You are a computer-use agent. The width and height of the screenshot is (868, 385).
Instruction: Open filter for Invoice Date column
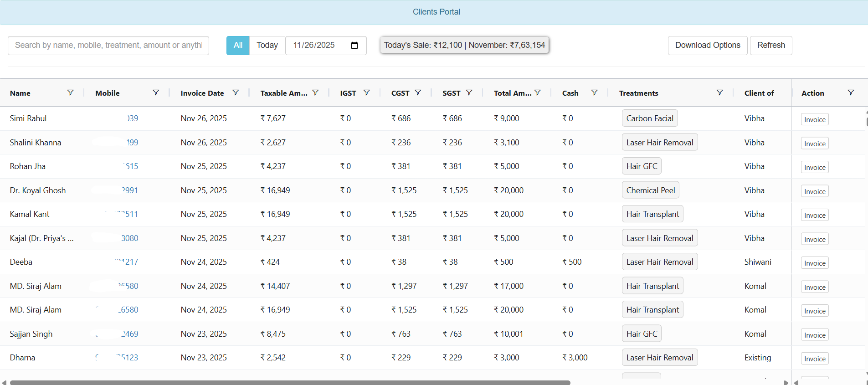(236, 92)
